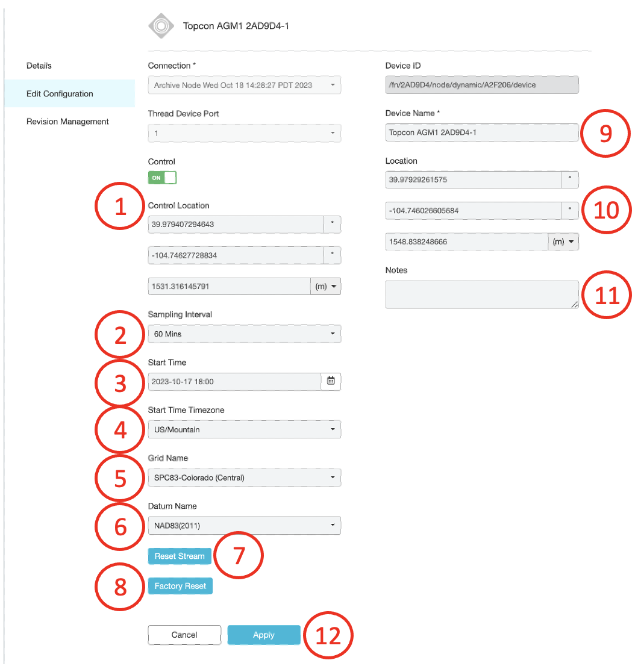The height and width of the screenshot is (672, 641).
Task: Go to the Details tab
Action: (39, 66)
